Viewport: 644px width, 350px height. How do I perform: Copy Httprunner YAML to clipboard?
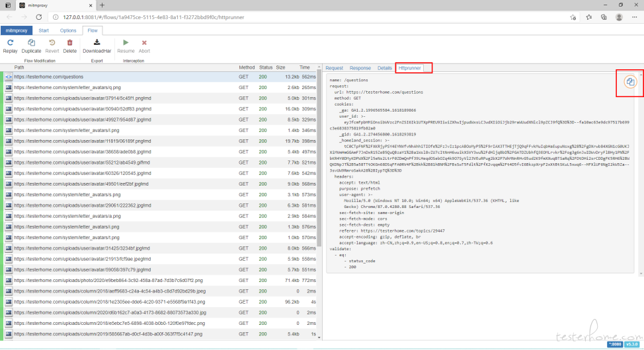[630, 82]
